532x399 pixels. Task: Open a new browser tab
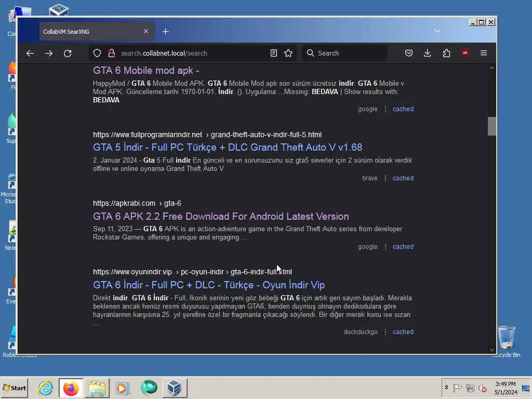(x=165, y=32)
